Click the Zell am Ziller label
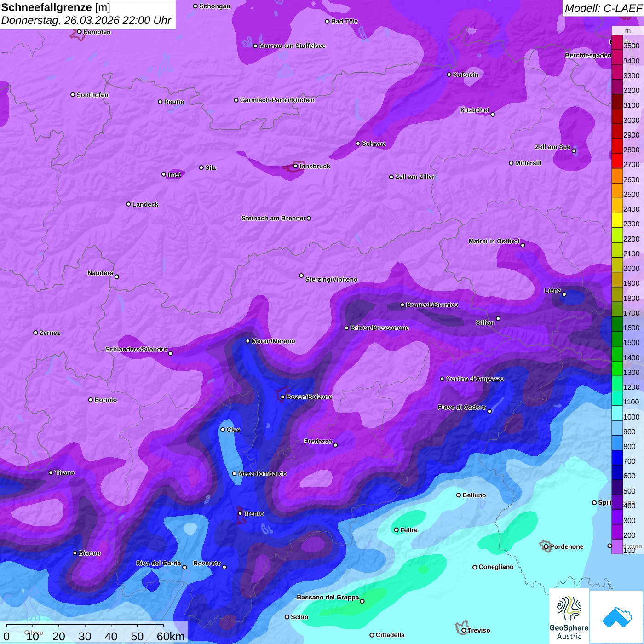This screenshot has width=644, height=644. coord(415,177)
